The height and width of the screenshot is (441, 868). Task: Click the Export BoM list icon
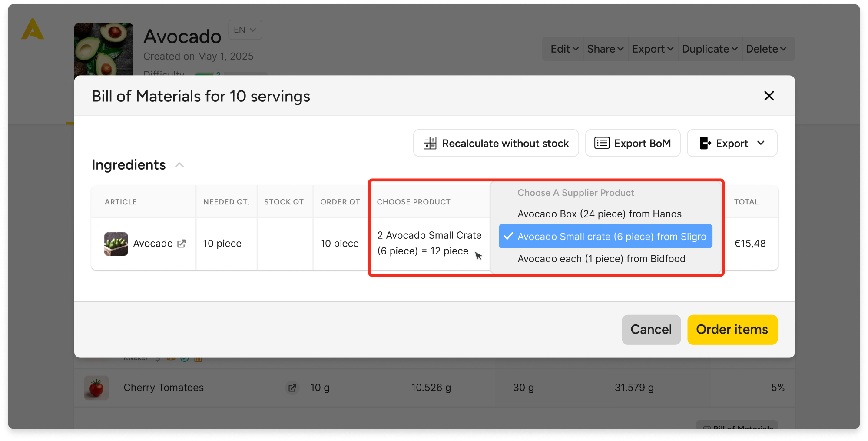(602, 143)
